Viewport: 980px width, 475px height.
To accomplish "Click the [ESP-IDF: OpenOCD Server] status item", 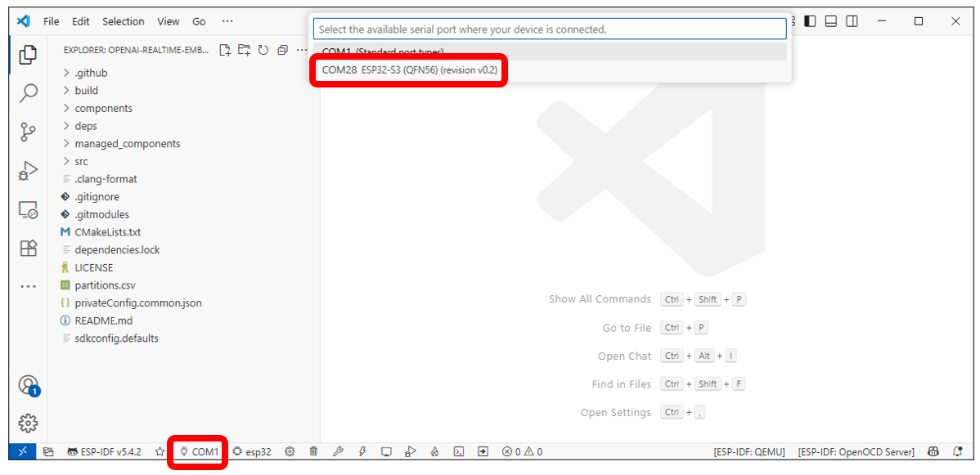I will click(x=856, y=451).
